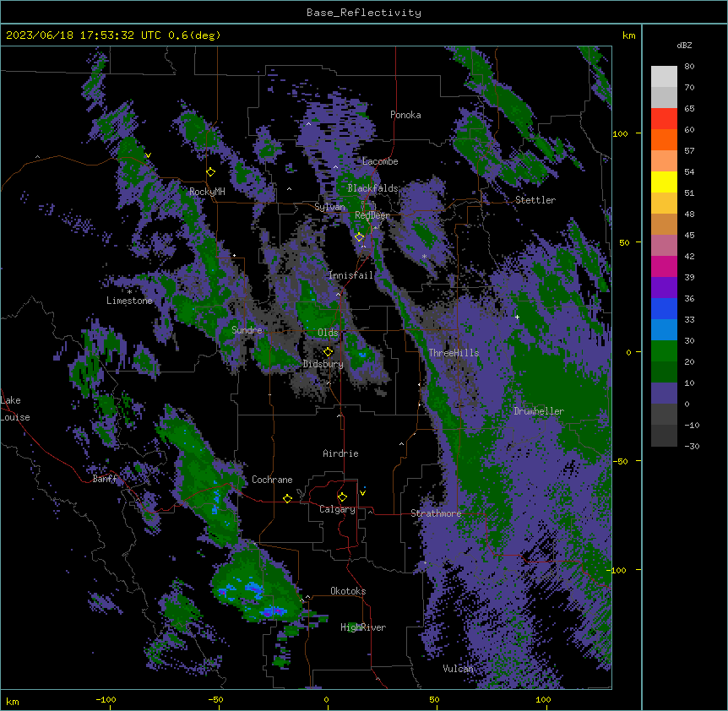
Task: Pick the slate purple legend swatch
Action: click(664, 393)
